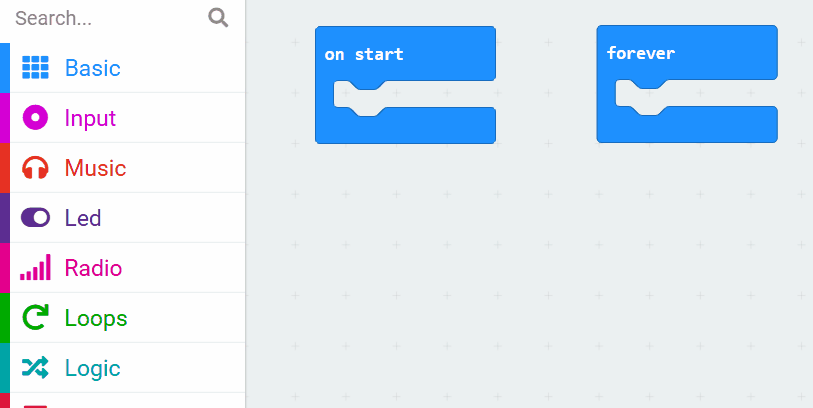Type in the Search blocks field
Image resolution: width=813 pixels, height=408 pixels.
[x=105, y=18]
